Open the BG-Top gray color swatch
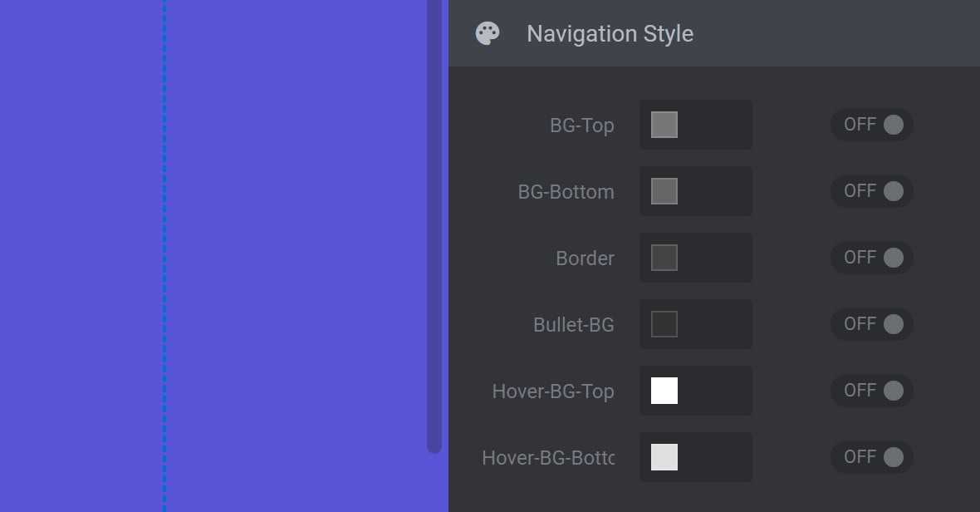Image resolution: width=980 pixels, height=512 pixels. 664,125
